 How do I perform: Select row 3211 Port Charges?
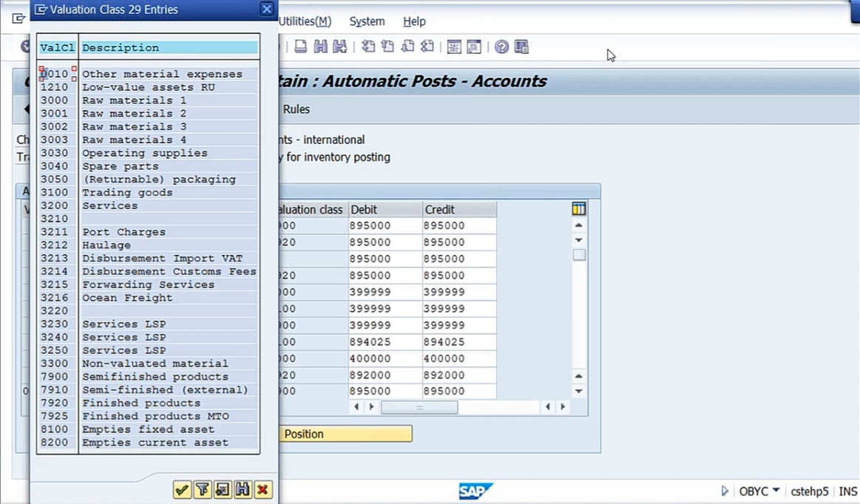point(149,232)
